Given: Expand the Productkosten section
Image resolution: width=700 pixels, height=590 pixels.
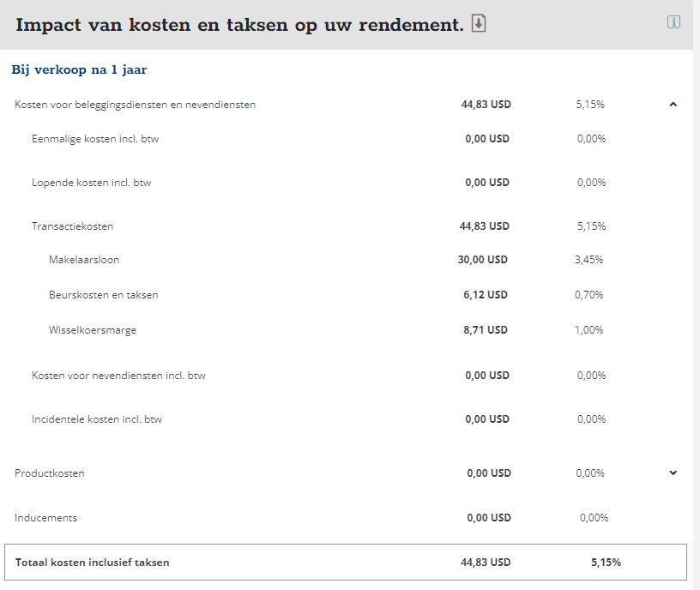Looking at the screenshot, I should (x=673, y=473).
